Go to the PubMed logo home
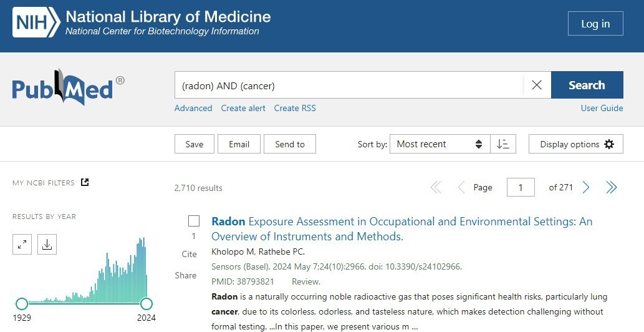The image size is (644, 332). pos(68,87)
